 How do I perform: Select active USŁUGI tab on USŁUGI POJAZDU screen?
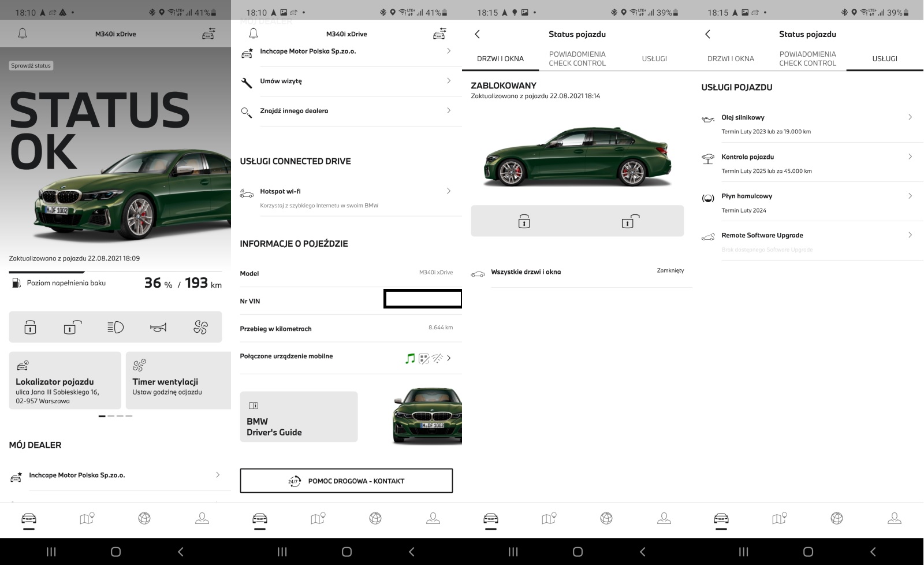[885, 58]
